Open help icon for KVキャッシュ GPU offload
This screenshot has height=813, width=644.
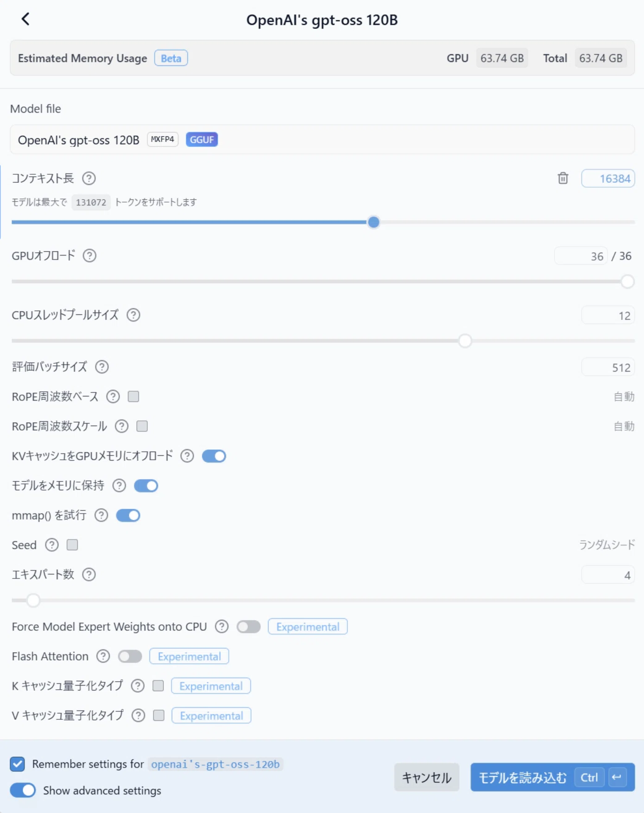(x=187, y=456)
